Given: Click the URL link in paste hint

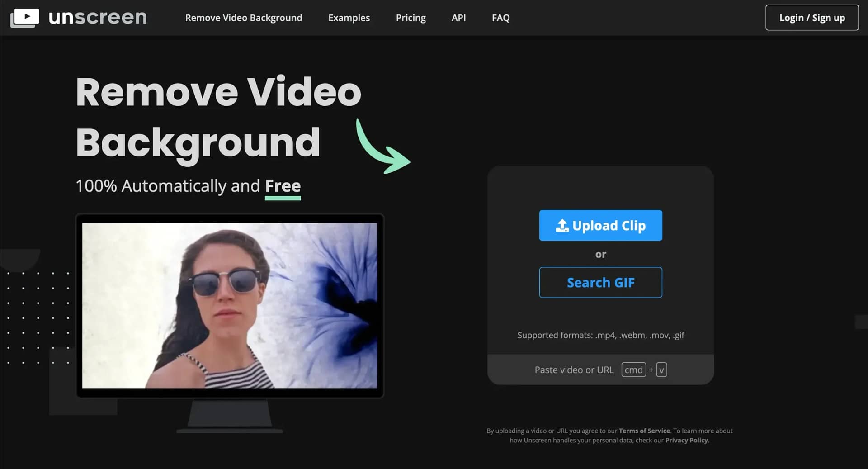Looking at the screenshot, I should pyautogui.click(x=605, y=370).
